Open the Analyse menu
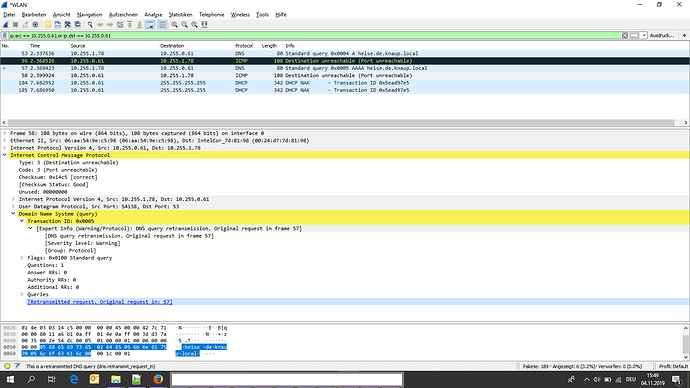Image resolution: width=690 pixels, height=388 pixels. click(x=153, y=15)
